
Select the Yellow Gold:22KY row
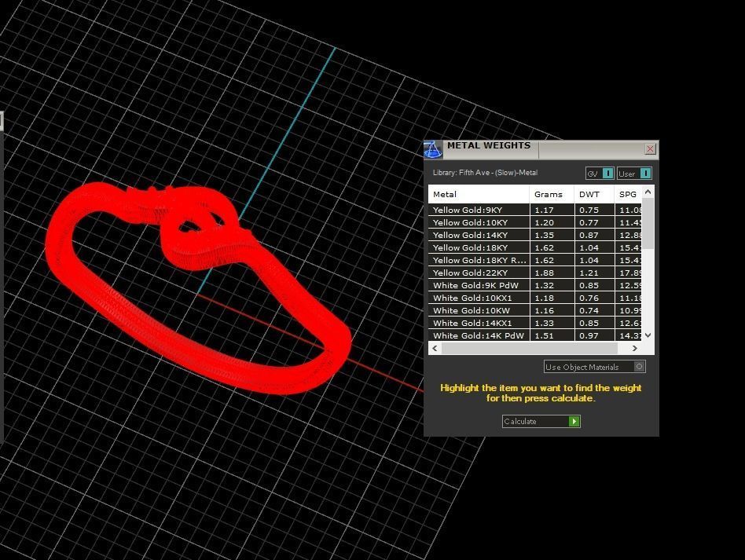pyautogui.click(x=535, y=273)
